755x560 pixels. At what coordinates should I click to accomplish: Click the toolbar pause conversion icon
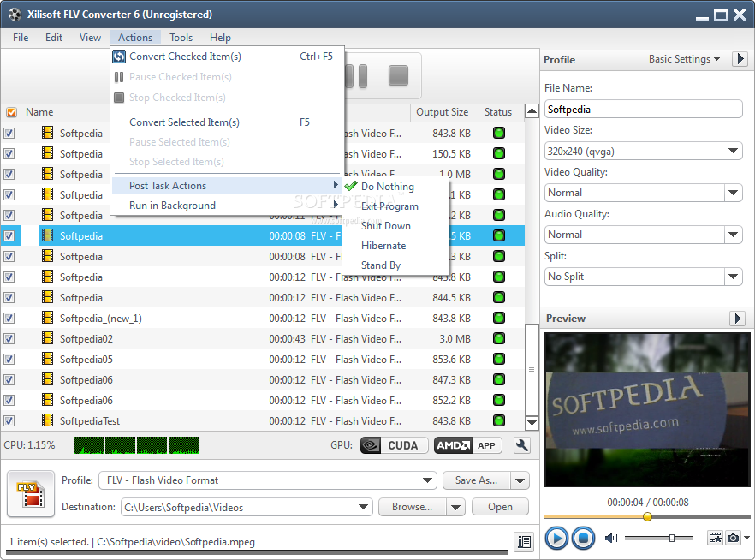click(357, 76)
